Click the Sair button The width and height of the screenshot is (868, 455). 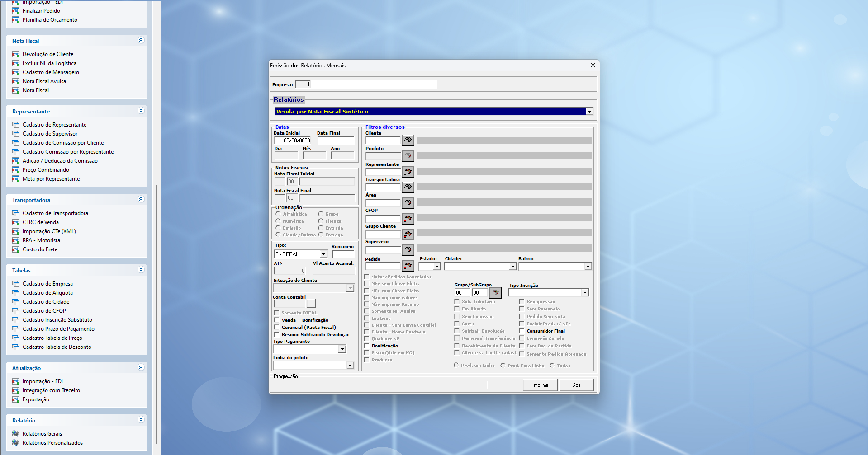[576, 385]
